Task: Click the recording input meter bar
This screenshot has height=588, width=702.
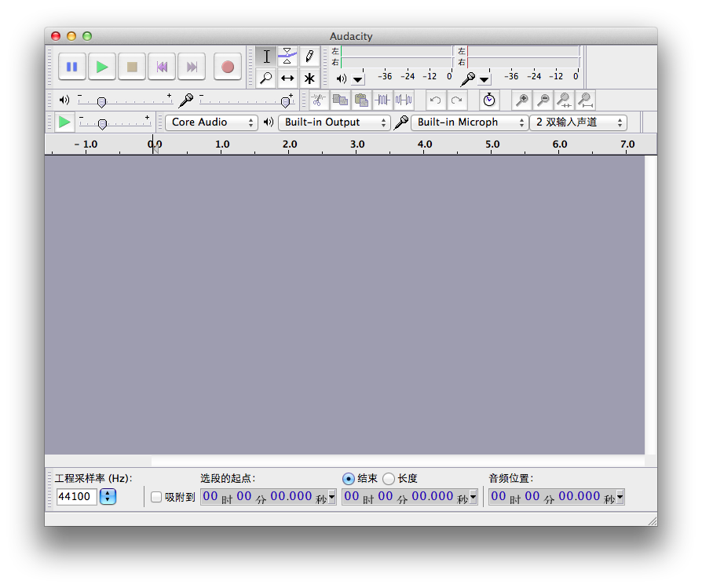Action: coord(524,57)
